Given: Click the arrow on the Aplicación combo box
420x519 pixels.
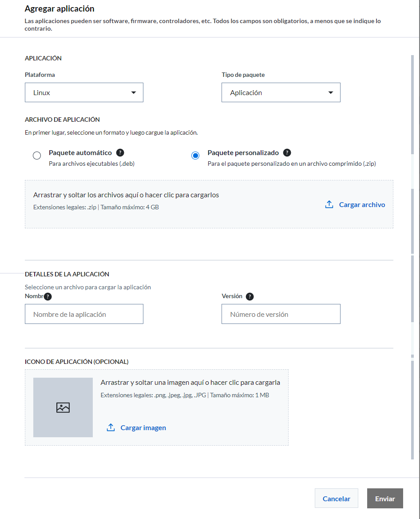Looking at the screenshot, I should coord(330,93).
